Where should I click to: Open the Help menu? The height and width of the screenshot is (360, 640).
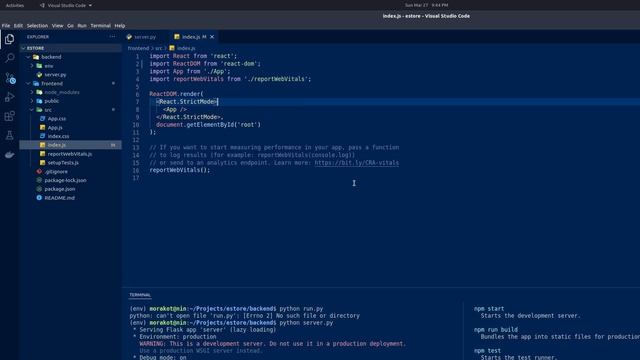120,25
